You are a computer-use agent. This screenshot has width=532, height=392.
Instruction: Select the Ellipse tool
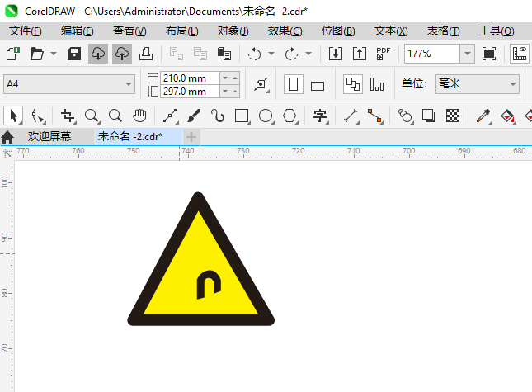pos(266,116)
